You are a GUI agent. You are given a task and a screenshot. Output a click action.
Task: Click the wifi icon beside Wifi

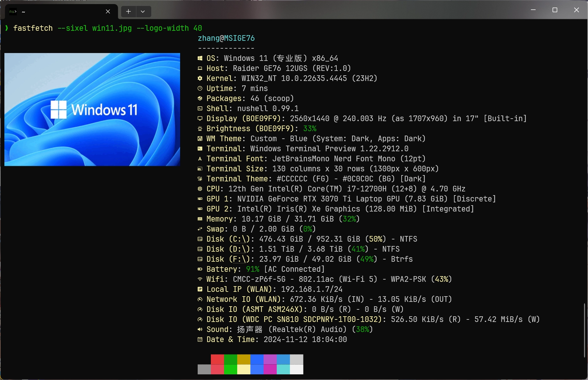(200, 279)
